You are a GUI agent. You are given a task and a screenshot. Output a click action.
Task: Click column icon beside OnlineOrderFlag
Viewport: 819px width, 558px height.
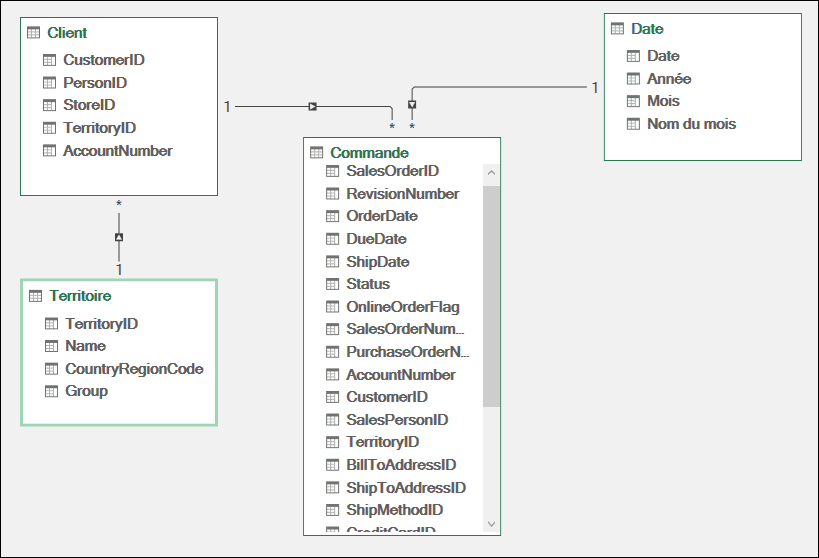click(332, 307)
